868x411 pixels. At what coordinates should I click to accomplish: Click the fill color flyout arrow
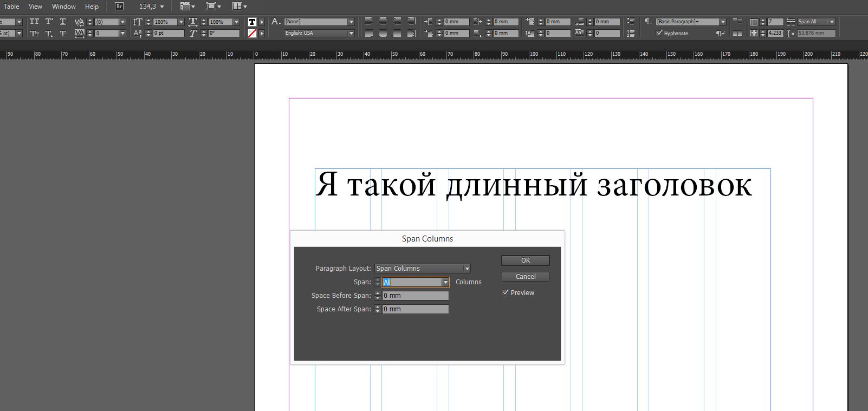click(262, 22)
